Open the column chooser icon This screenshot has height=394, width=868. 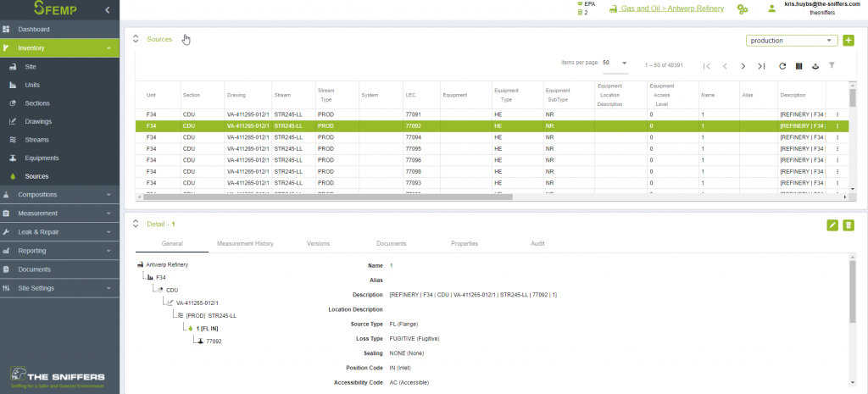click(x=798, y=66)
